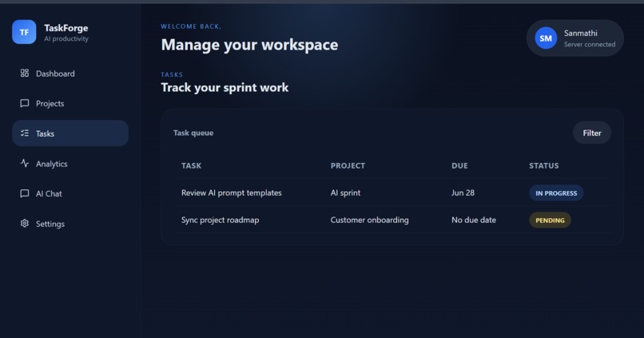Viewport: 644px width, 338px height.
Task: Click the Projects folder icon
Action: tap(25, 103)
